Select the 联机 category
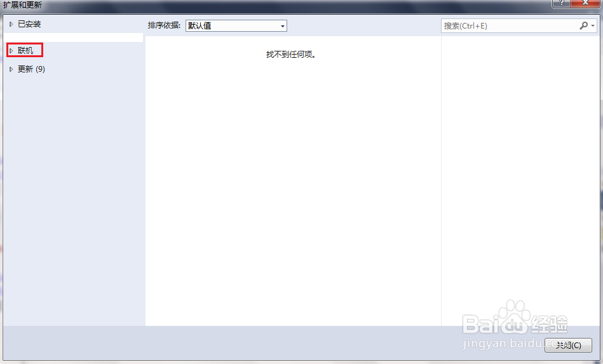Screen dimensions: 603x364 coord(25,51)
